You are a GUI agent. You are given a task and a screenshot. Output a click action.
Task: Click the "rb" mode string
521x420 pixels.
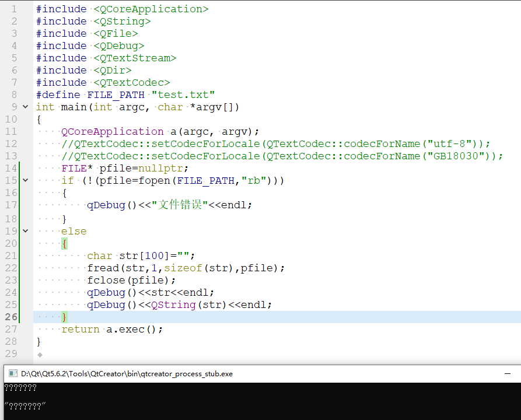pos(254,180)
